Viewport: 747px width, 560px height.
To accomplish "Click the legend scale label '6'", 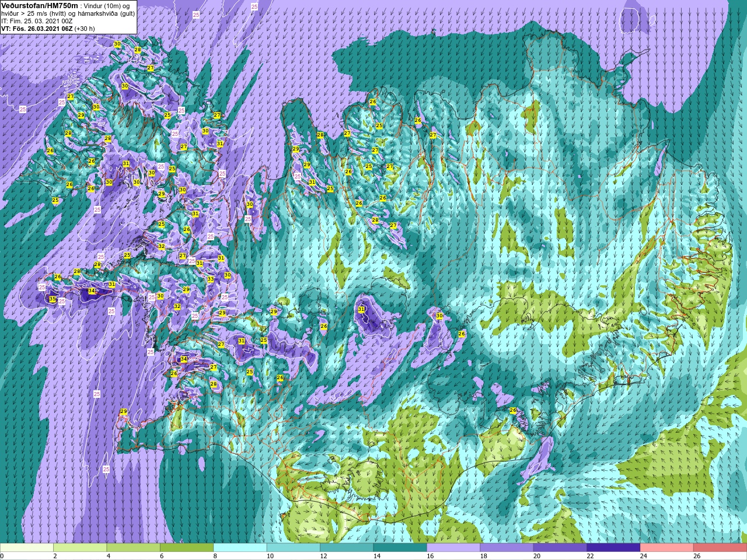I will coord(162,556).
